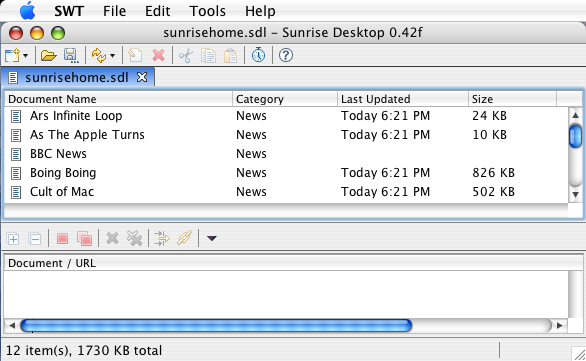Click the document icon beside Ars Infinite Loop
The image size is (586, 361).
click(16, 116)
